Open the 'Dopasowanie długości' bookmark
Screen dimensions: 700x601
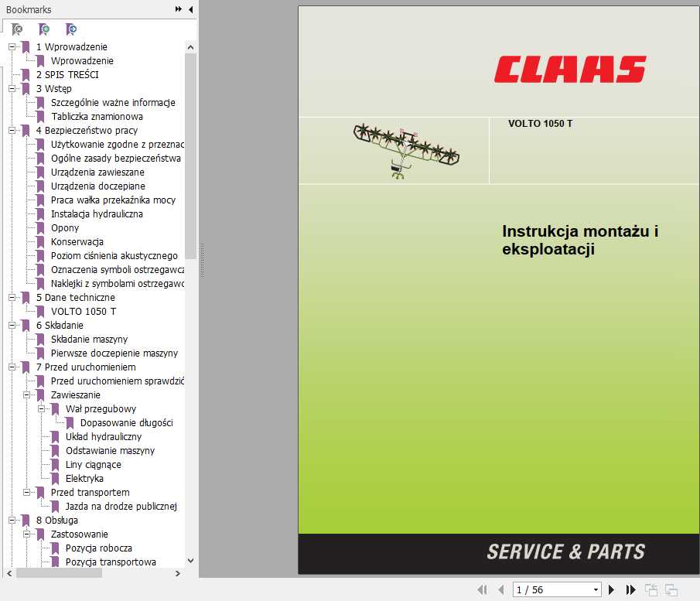tap(126, 422)
